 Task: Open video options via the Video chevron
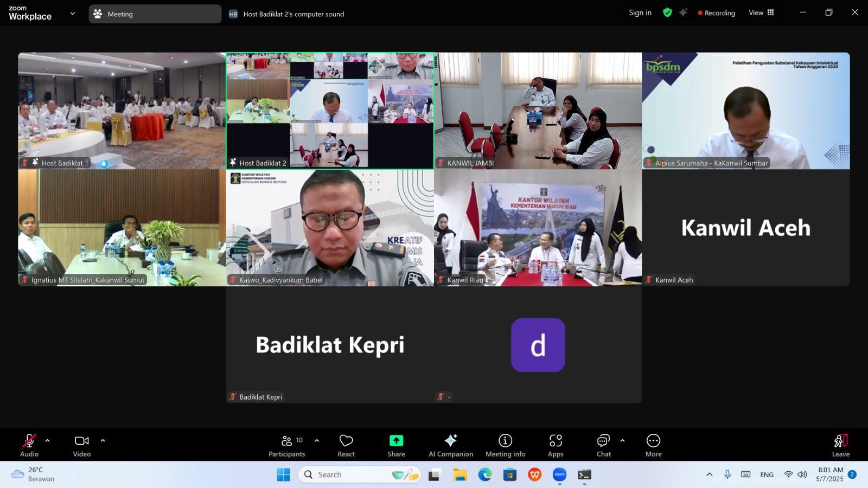[x=103, y=440]
